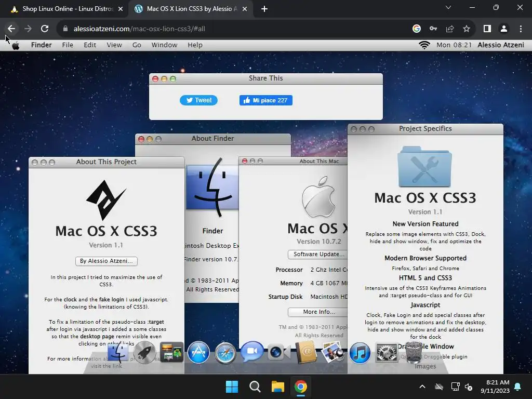Click the Software Update button

point(317,254)
